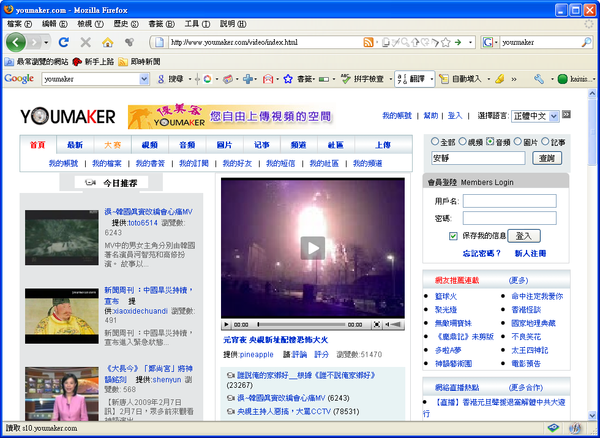Click the blue plus icon on Google toolbar
This screenshot has height=438, width=600.
tap(248, 79)
